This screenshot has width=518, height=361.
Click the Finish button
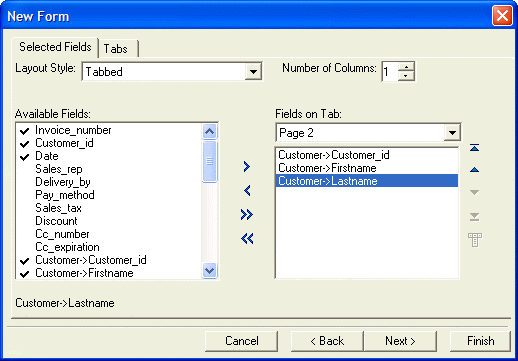tap(480, 341)
